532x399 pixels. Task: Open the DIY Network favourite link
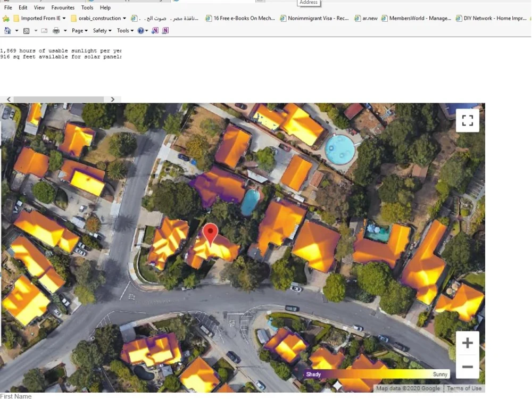click(x=491, y=18)
